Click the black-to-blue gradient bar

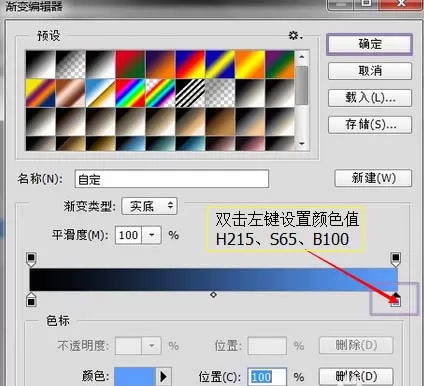click(213, 279)
